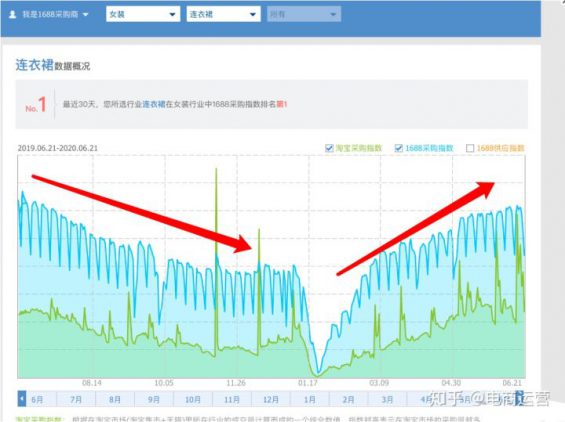This screenshot has height=422, width=565.
Task: Select 7月 on the month timeline
Action: point(76,400)
